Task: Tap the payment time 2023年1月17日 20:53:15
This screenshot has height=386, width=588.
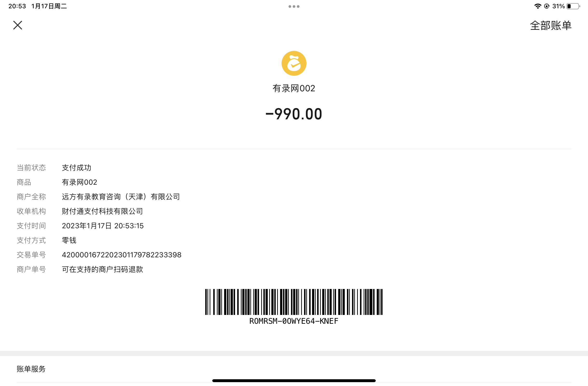Action: (102, 226)
